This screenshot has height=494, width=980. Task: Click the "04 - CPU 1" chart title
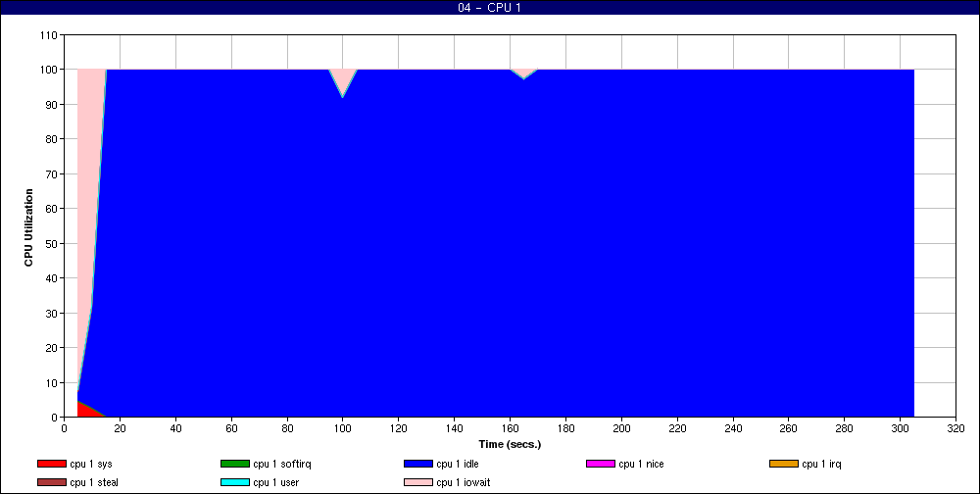489,8
